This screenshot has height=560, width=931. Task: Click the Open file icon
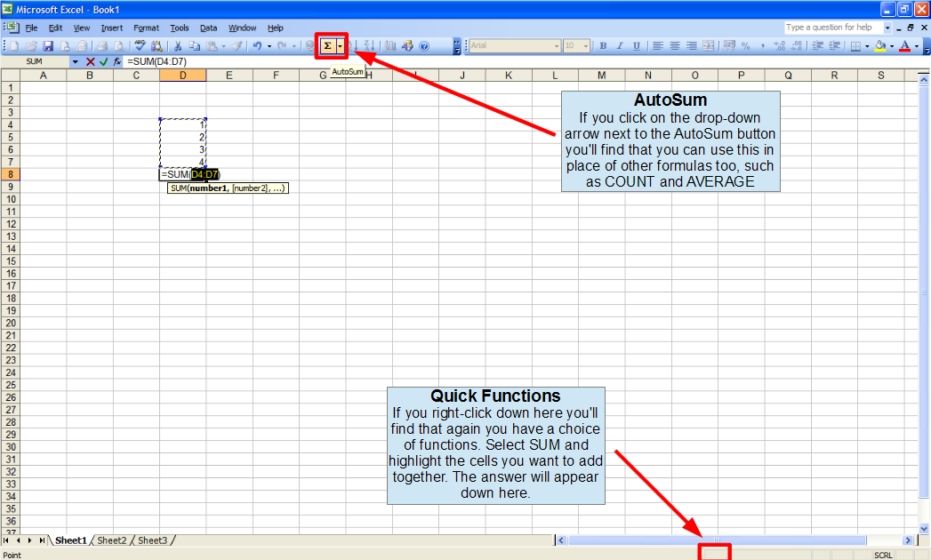pos(31,45)
